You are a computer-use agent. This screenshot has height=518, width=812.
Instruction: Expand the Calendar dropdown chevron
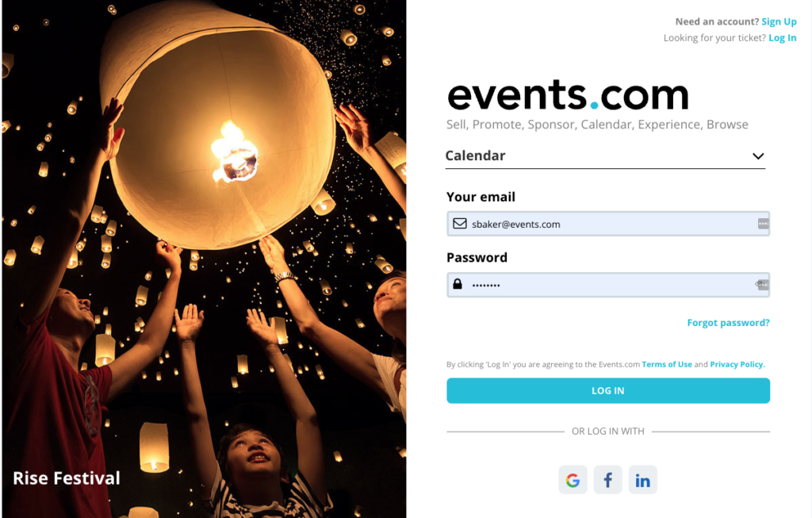click(758, 156)
